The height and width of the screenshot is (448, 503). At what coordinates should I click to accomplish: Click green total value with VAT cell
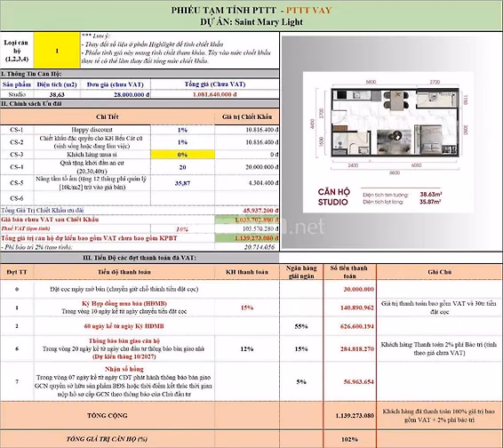tap(247, 238)
